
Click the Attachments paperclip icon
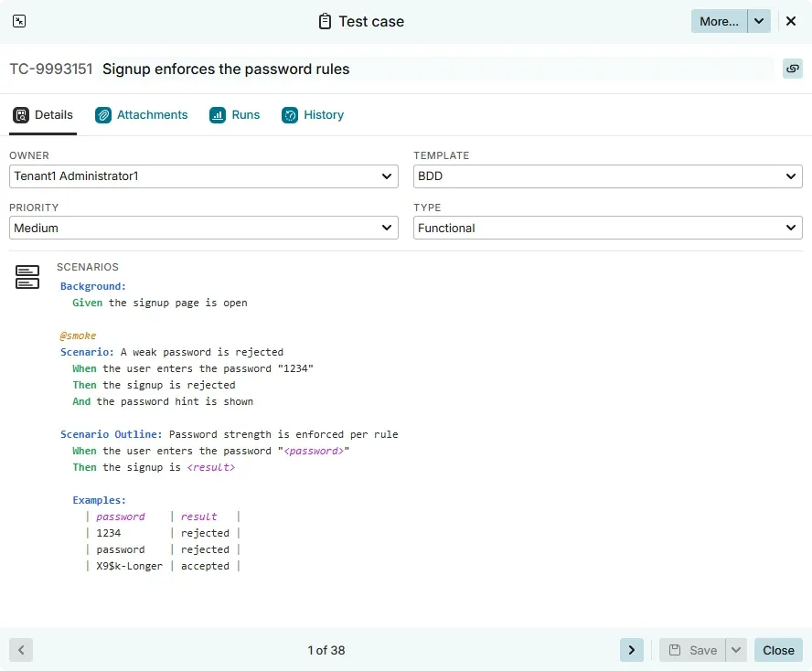pos(103,115)
